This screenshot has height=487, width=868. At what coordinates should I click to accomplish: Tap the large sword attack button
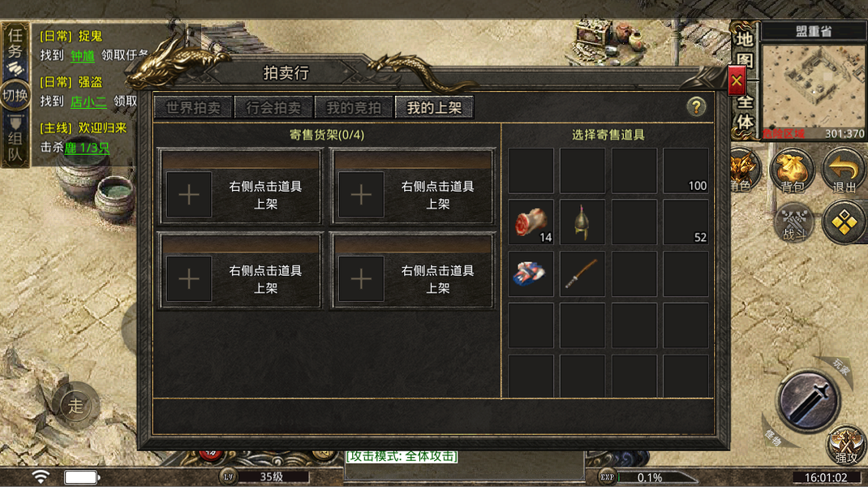tap(808, 400)
